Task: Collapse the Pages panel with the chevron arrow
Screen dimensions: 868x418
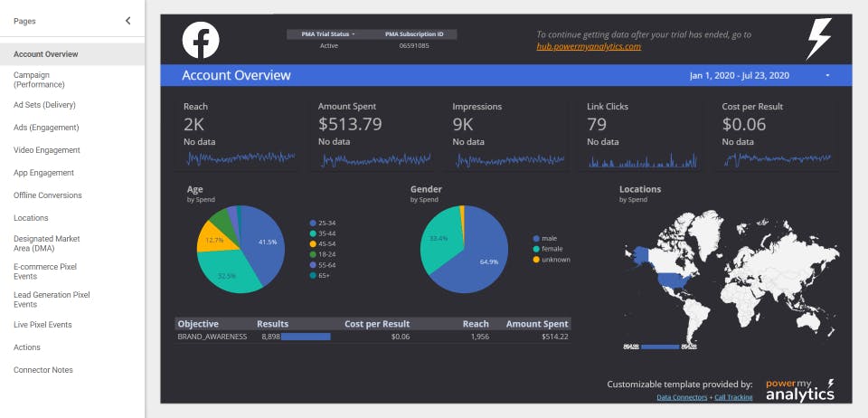Action: (x=127, y=21)
